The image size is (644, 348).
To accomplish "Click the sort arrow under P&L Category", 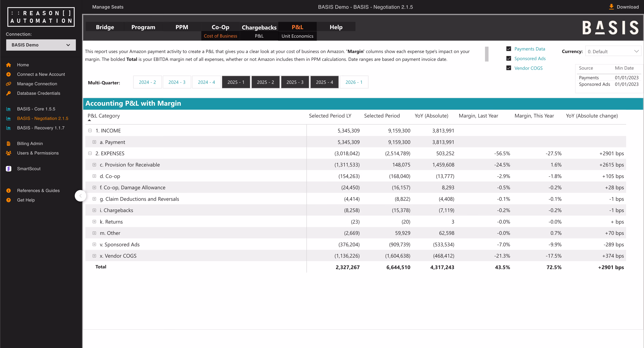I will click(89, 120).
